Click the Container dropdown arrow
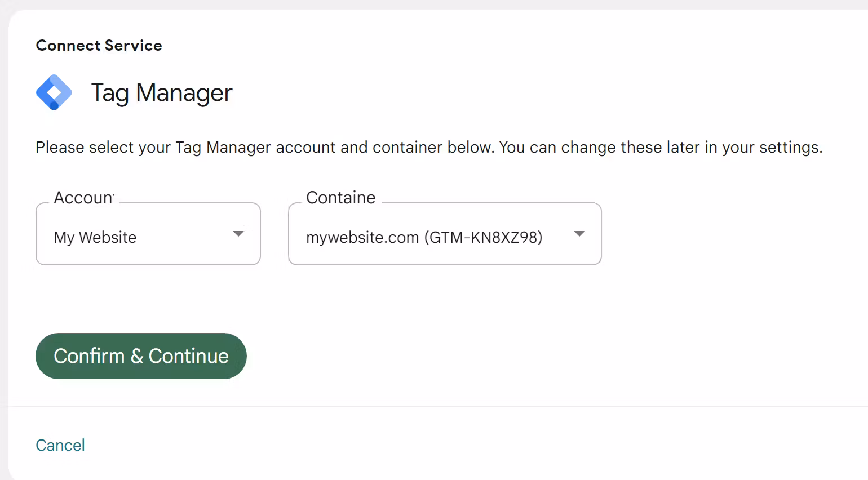 pos(579,233)
